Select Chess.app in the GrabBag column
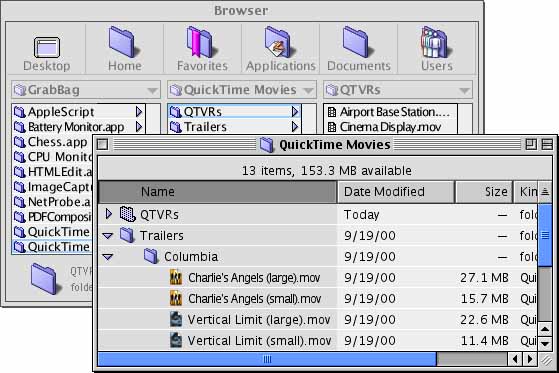Viewport: 559px width, 373px height. pyautogui.click(x=52, y=142)
